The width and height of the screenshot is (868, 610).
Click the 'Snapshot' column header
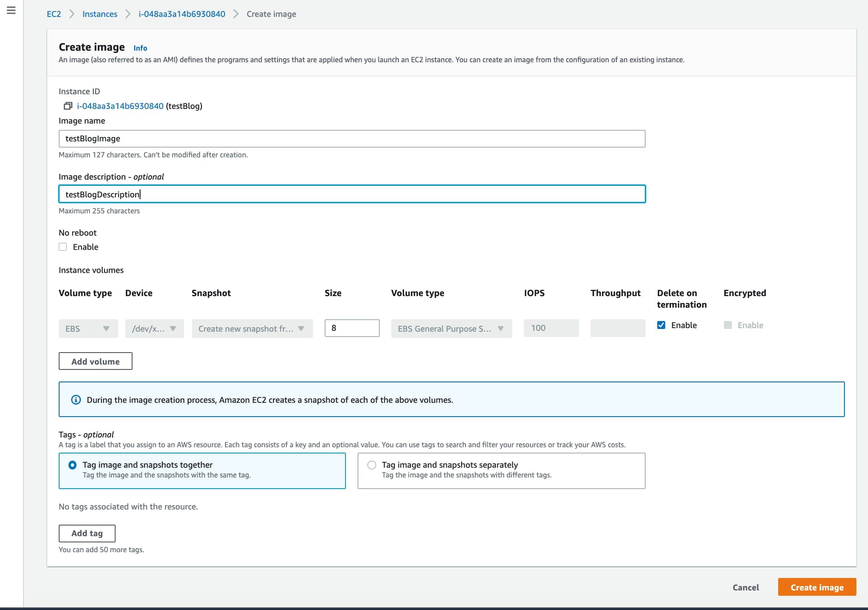pyautogui.click(x=211, y=293)
